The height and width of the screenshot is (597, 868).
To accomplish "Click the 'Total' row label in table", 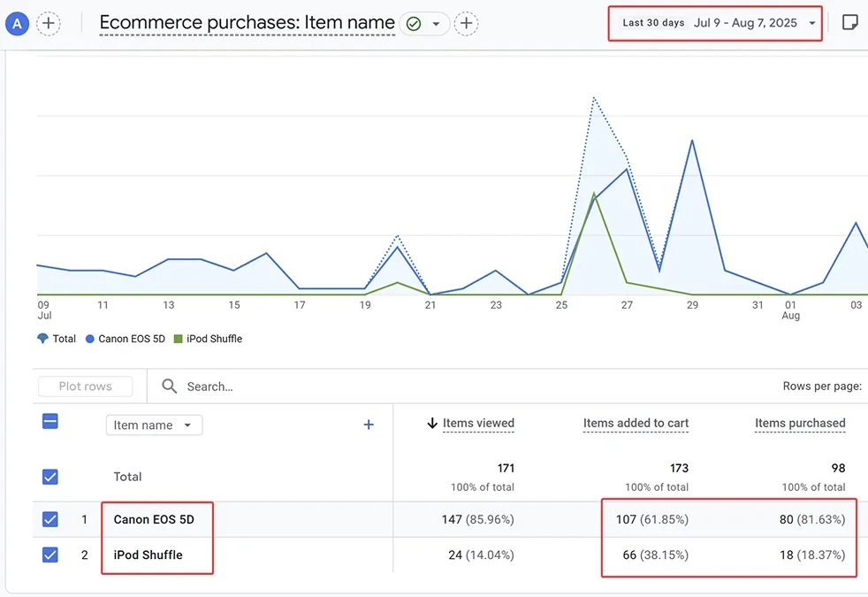I will tap(127, 477).
